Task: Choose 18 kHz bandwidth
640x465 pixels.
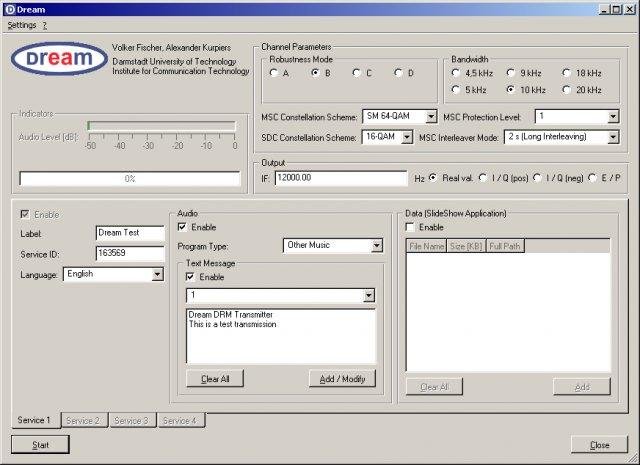Action: [566, 73]
